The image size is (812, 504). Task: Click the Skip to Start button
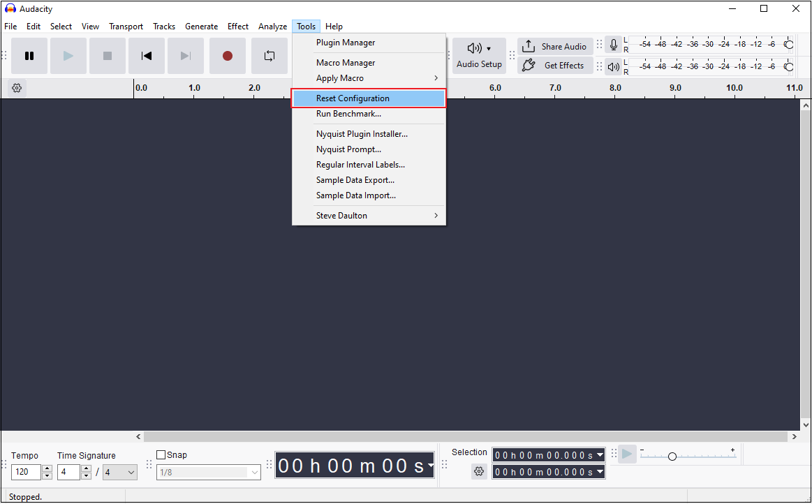[x=147, y=56]
